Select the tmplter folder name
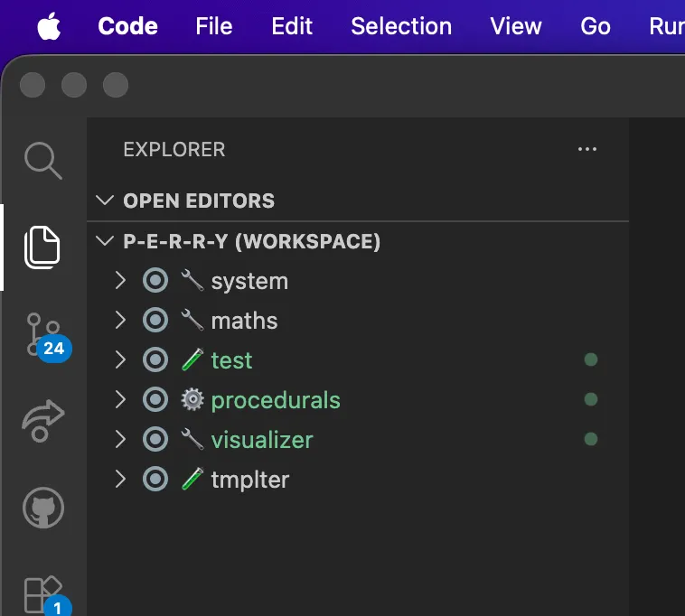This screenshot has width=685, height=616. [250, 480]
